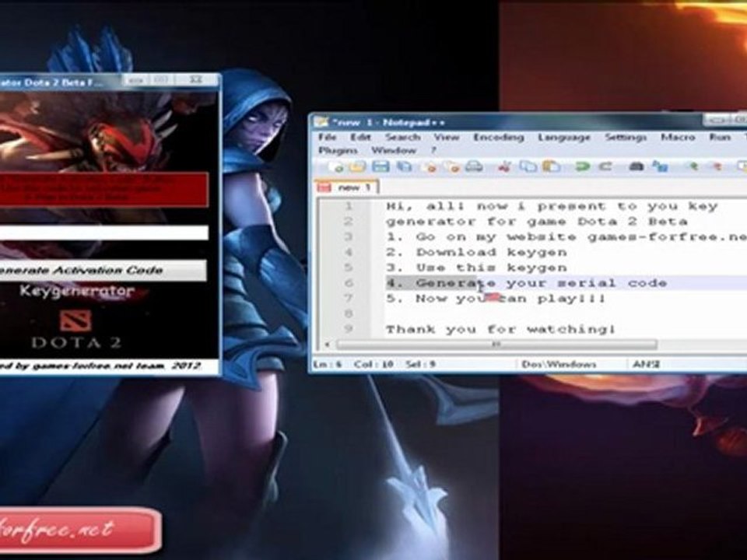Click the Paste toolbar icon
Screen dimensions: 747x560
551,166
